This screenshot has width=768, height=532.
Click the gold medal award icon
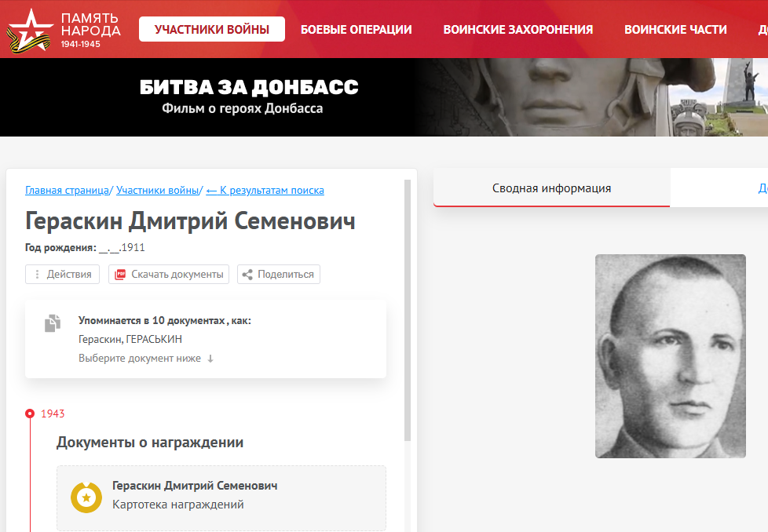click(x=86, y=497)
